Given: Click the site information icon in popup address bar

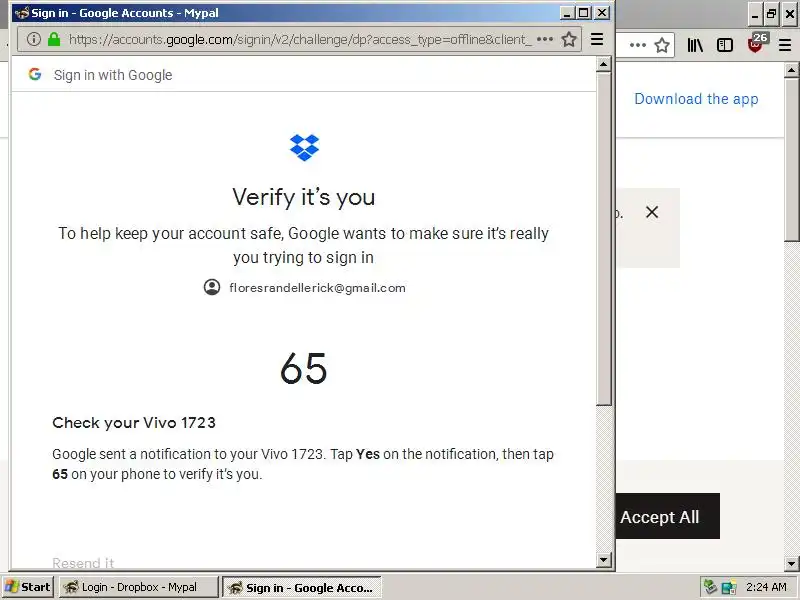Looking at the screenshot, I should tap(34, 39).
